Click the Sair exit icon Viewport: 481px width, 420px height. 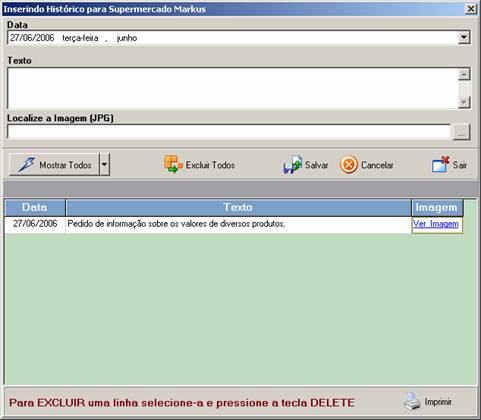coord(440,164)
